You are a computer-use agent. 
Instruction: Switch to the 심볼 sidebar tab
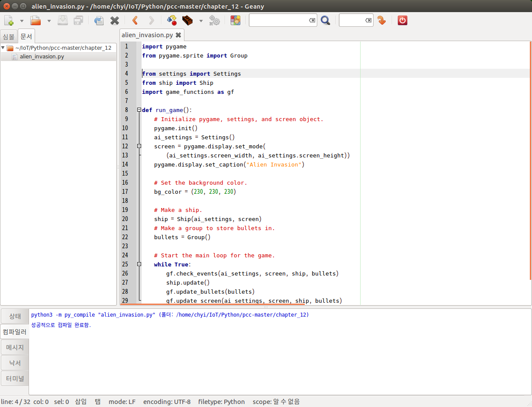pyautogui.click(x=8, y=36)
